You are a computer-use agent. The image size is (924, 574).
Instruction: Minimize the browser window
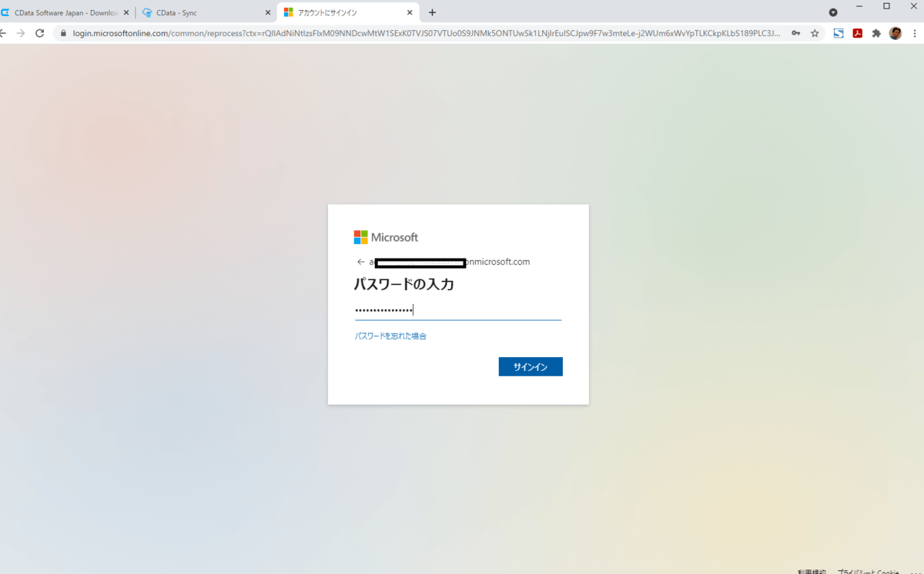859,6
